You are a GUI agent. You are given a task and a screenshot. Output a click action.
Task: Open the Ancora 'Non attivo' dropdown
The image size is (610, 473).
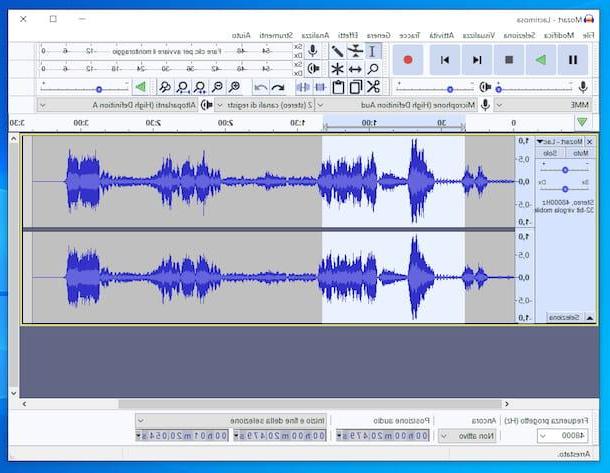[467, 436]
